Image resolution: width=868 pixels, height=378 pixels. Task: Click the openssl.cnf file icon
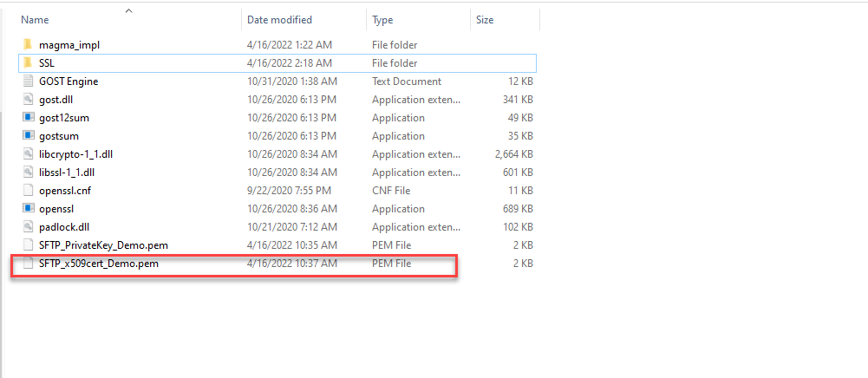(x=28, y=190)
